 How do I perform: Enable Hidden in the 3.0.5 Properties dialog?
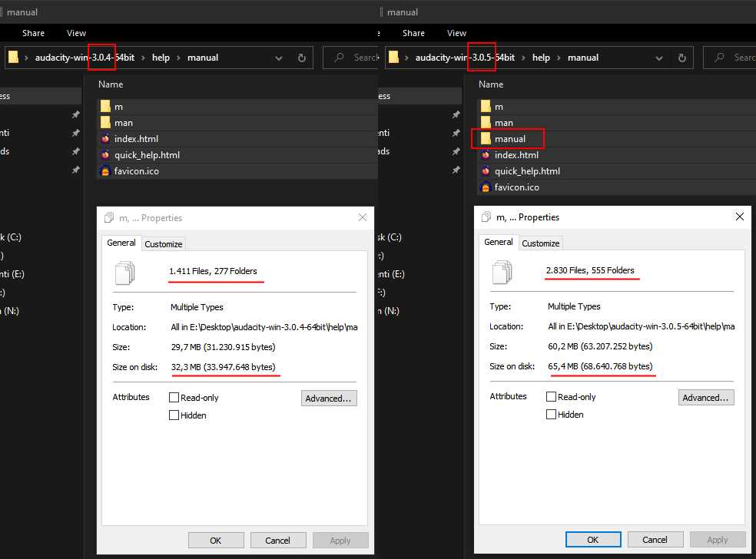tap(551, 414)
